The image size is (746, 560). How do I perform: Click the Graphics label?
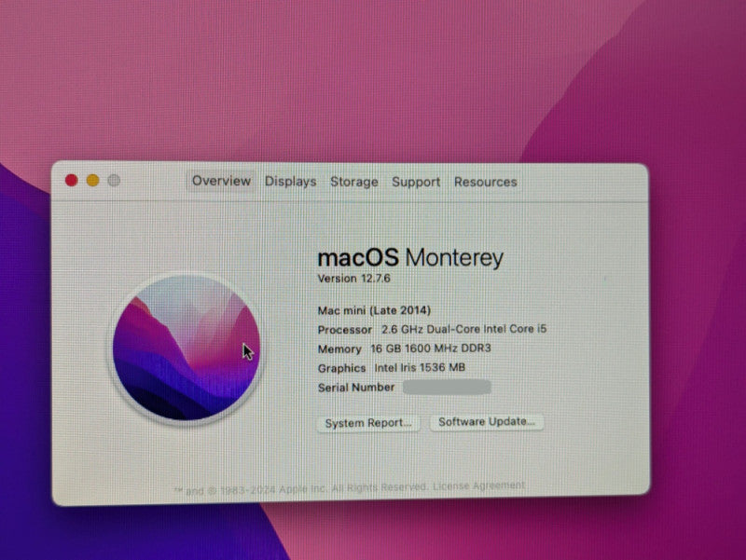click(341, 368)
